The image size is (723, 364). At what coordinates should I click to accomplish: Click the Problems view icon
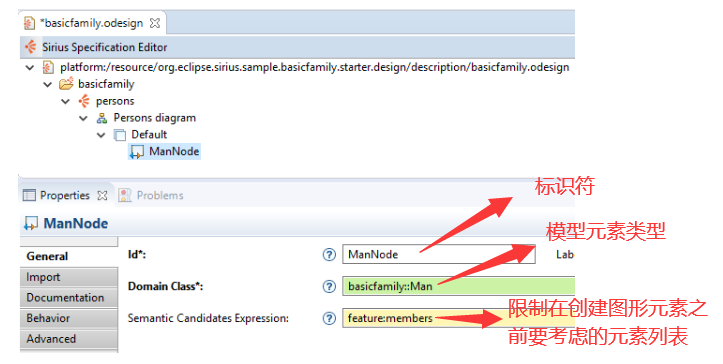coord(124,195)
